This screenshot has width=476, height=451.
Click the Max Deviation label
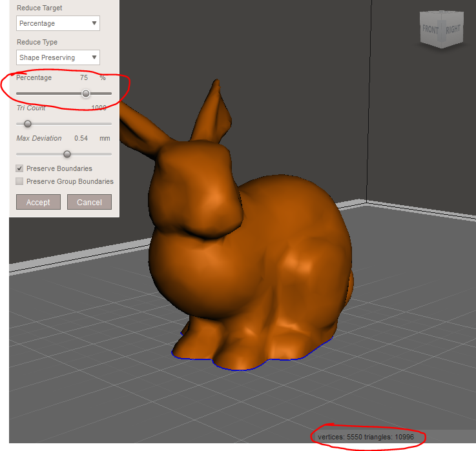(x=39, y=138)
